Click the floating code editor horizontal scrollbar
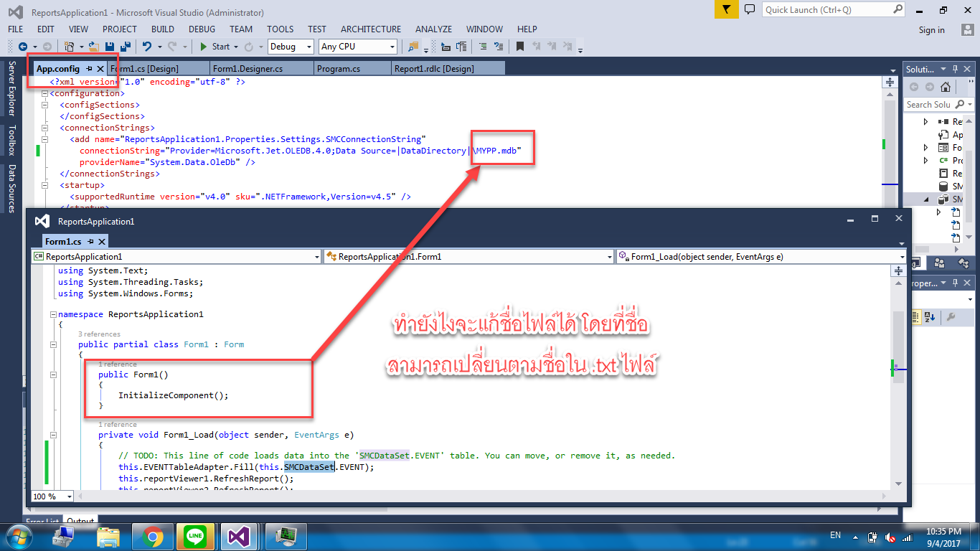This screenshot has width=980, height=551. coord(484,496)
